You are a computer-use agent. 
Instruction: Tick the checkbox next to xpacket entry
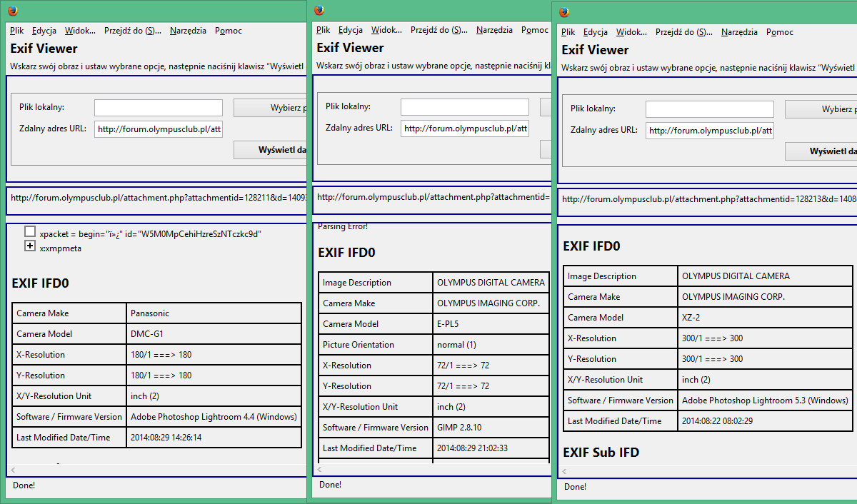click(x=30, y=232)
